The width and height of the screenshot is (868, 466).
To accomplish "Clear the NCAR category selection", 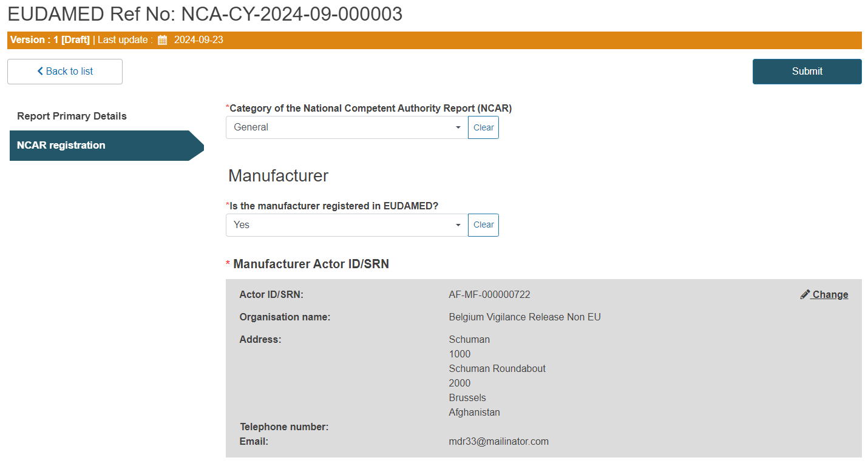I will (483, 127).
